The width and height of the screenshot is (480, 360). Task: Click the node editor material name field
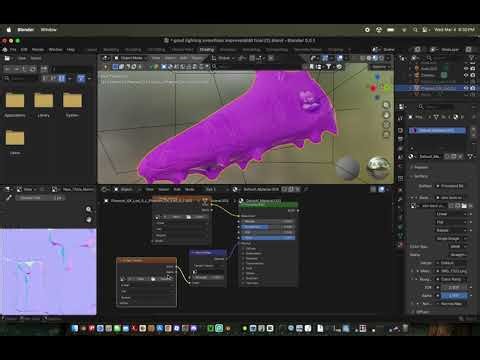(x=261, y=189)
